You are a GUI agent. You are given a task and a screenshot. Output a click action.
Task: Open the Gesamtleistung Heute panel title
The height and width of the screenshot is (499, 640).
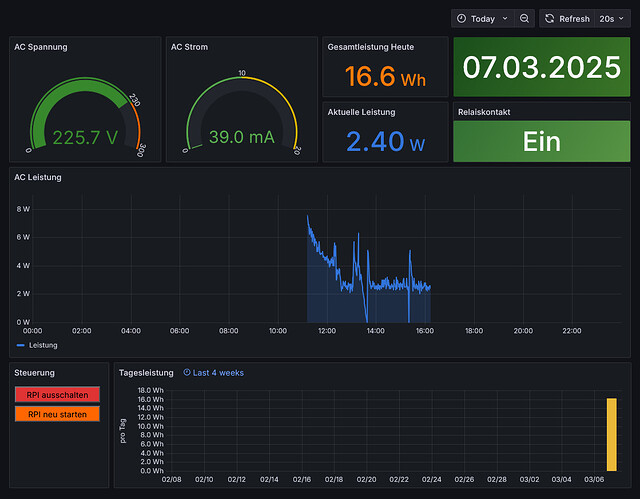coord(371,47)
